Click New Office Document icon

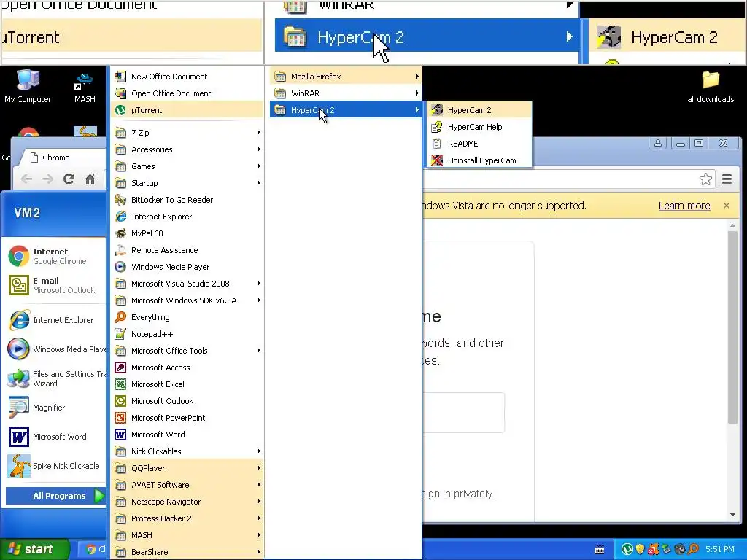point(120,76)
